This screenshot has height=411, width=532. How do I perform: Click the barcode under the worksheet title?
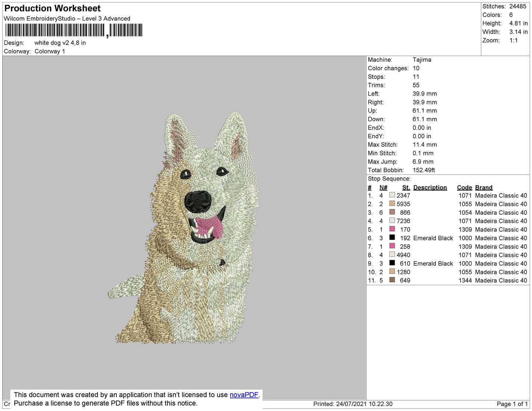(x=74, y=30)
